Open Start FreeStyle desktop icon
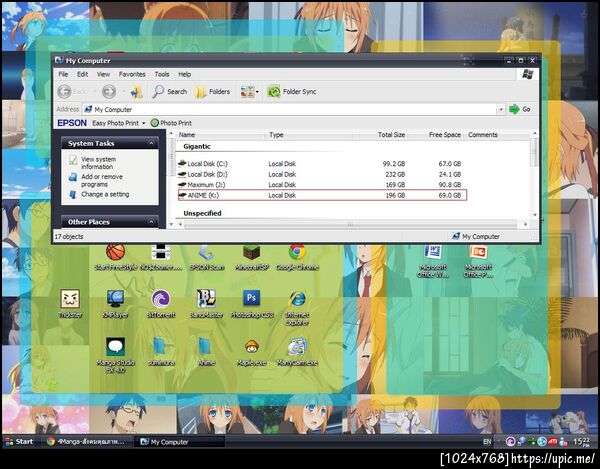This screenshot has width=600, height=469. click(115, 257)
